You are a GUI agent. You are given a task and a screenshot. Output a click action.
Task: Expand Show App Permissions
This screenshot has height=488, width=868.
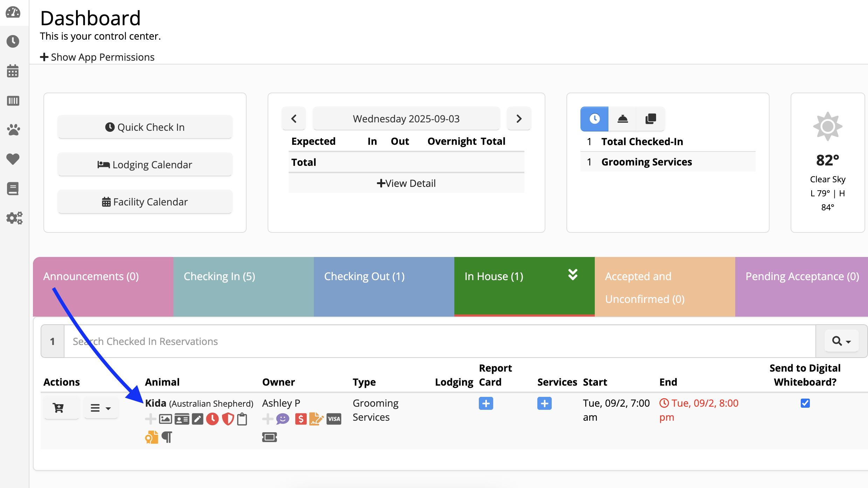[97, 57]
